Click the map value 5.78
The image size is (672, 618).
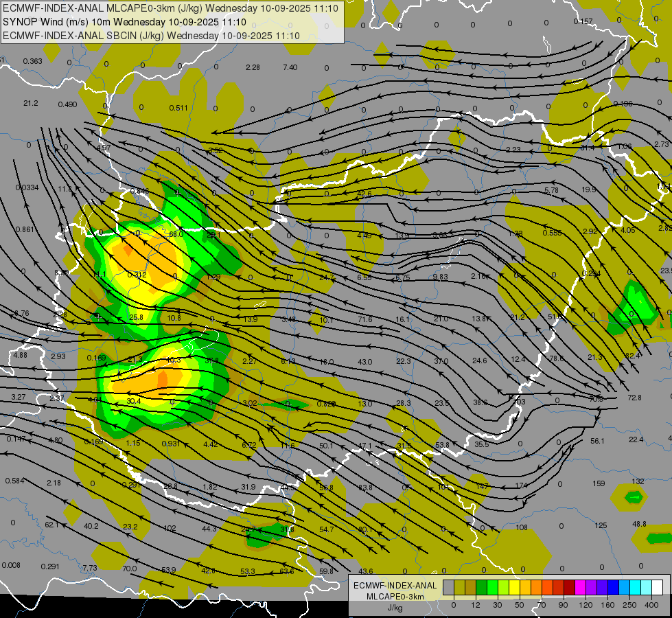pos(551,190)
